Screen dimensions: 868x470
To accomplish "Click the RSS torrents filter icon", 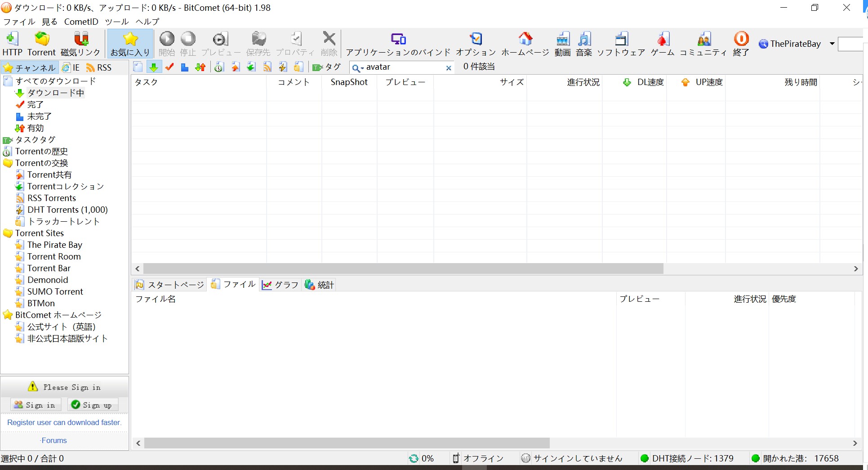I will click(x=267, y=67).
